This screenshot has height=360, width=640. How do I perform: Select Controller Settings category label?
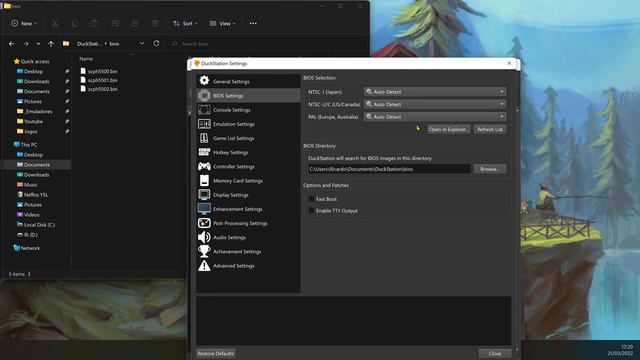[233, 167]
